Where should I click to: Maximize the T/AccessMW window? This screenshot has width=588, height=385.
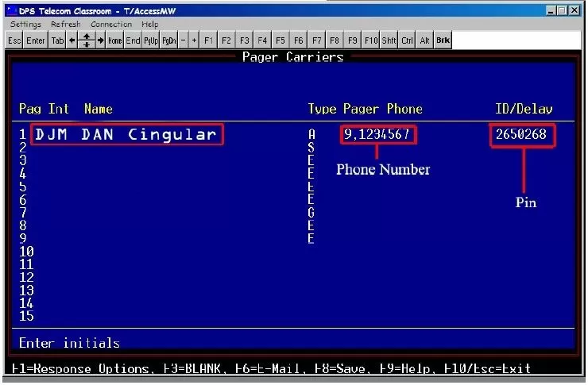pos(562,10)
